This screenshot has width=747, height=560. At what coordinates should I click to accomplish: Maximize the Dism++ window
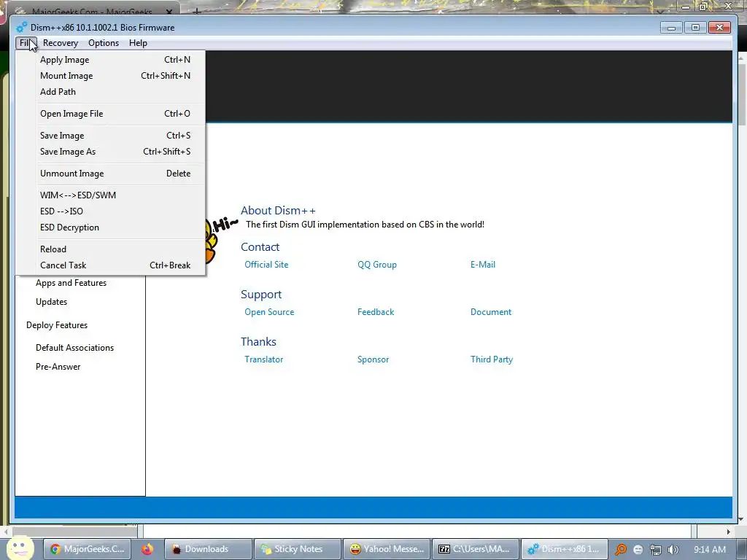coord(695,27)
